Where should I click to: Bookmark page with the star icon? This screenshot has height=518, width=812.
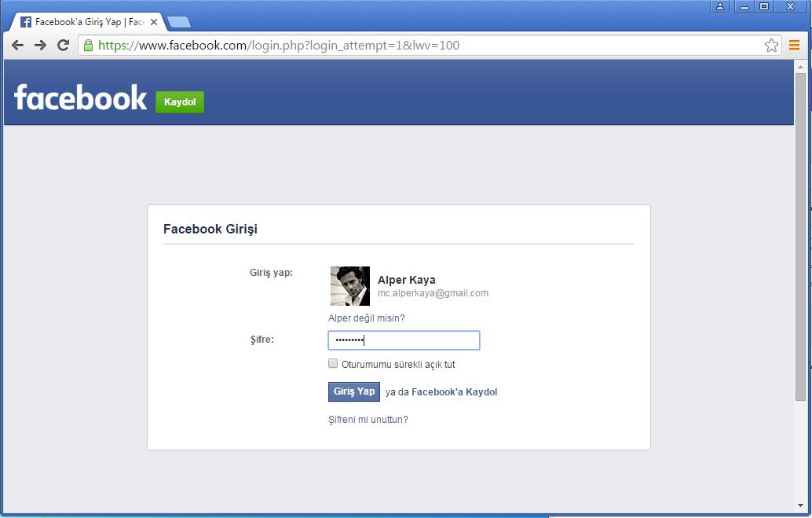click(x=771, y=46)
